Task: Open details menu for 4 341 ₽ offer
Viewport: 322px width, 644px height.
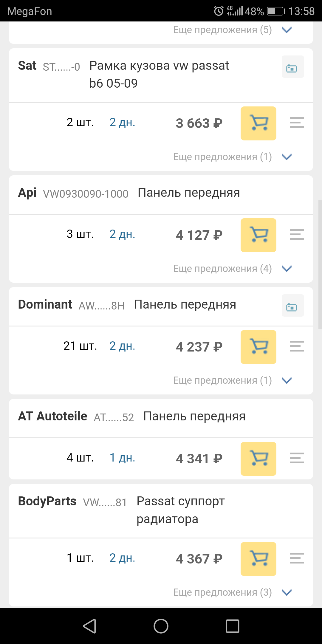Action: pyautogui.click(x=297, y=458)
